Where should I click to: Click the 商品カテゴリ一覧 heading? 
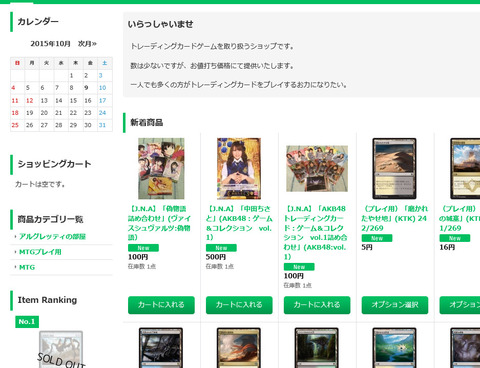click(50, 219)
